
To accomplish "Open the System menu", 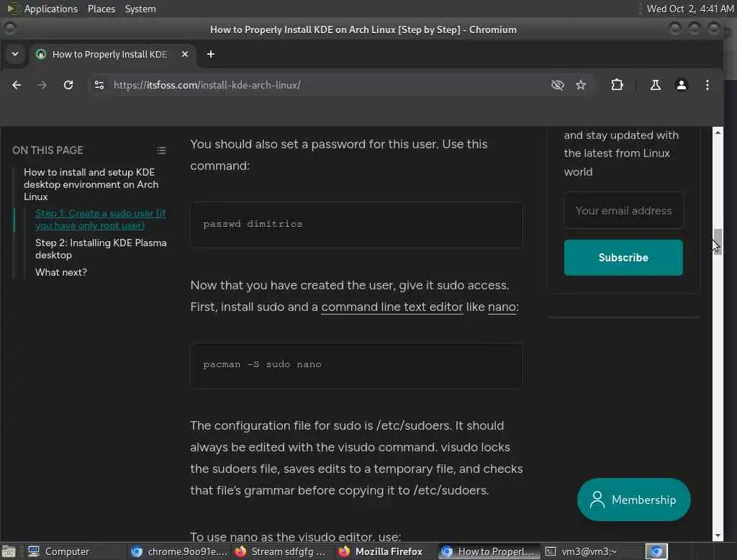I will tap(140, 9).
